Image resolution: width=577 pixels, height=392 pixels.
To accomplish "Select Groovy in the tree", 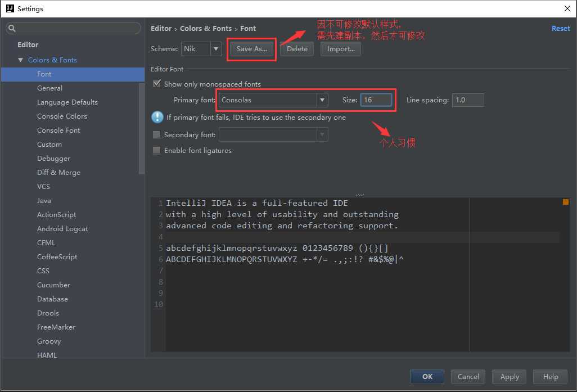I will [x=48, y=341].
